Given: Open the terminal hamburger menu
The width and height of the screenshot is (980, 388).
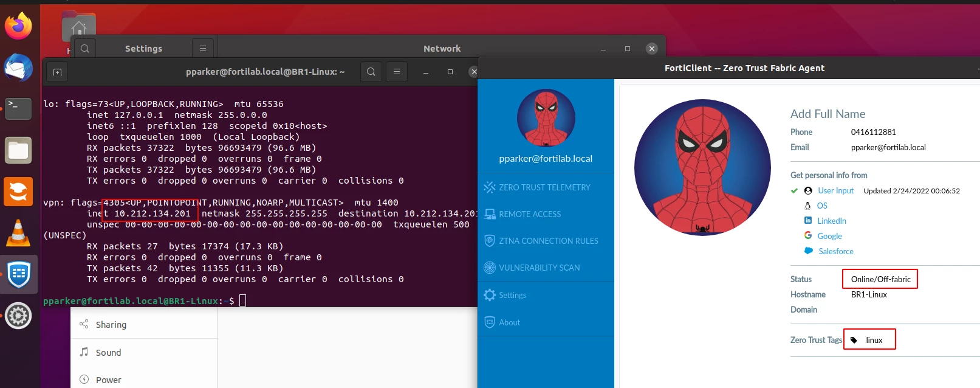Looking at the screenshot, I should click(x=397, y=72).
